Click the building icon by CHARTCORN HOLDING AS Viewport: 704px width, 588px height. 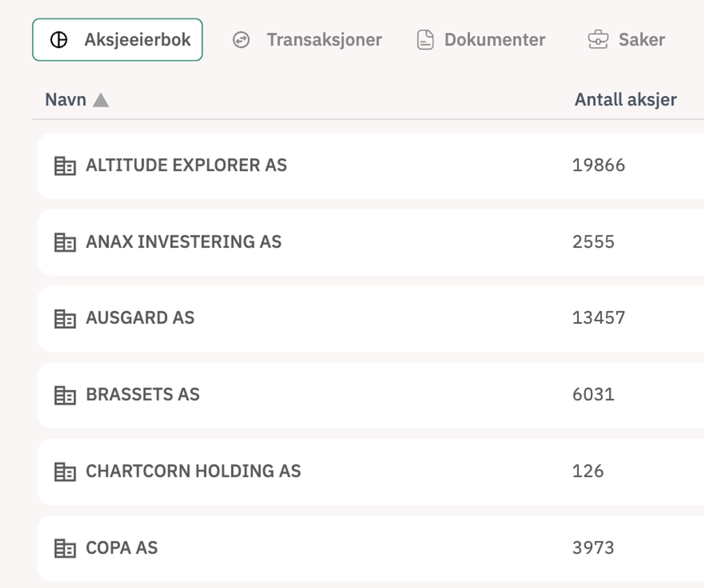click(x=65, y=471)
